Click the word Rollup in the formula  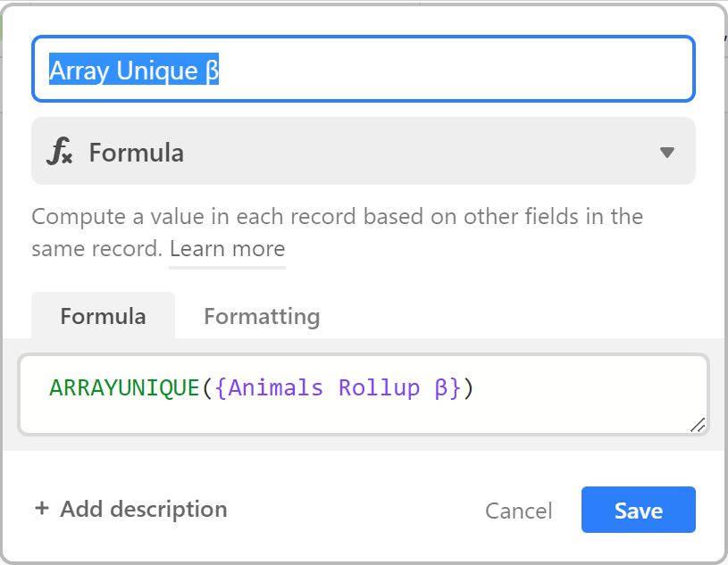coord(379,388)
